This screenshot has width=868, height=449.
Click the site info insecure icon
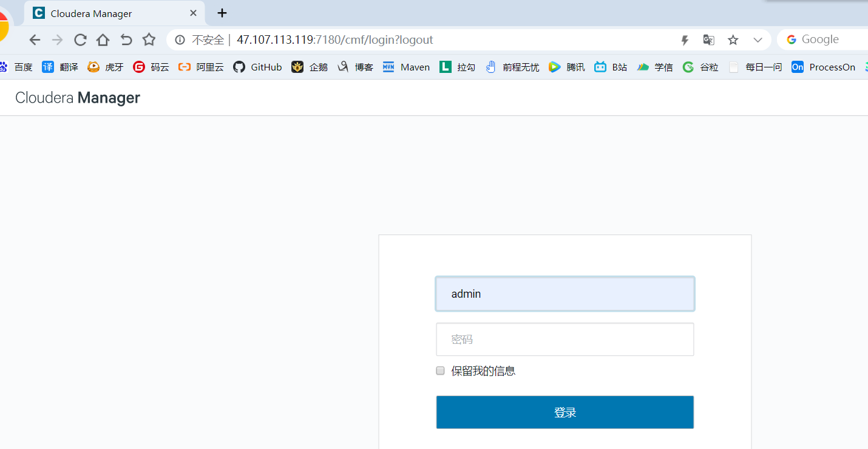click(180, 40)
